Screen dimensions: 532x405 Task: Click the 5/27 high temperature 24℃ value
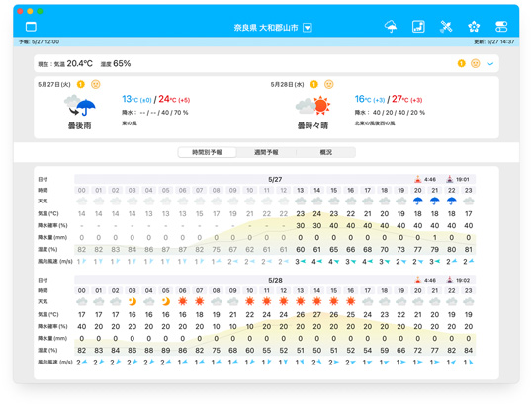point(167,99)
